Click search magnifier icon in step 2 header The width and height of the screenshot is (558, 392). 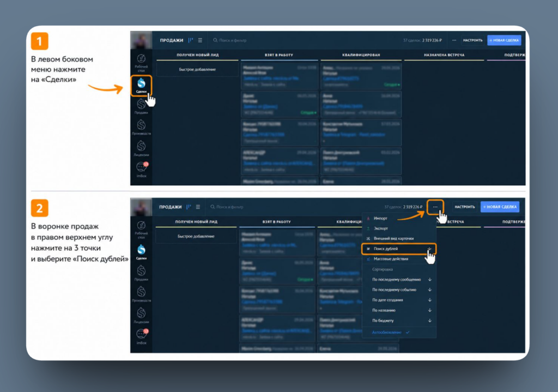[x=213, y=207]
